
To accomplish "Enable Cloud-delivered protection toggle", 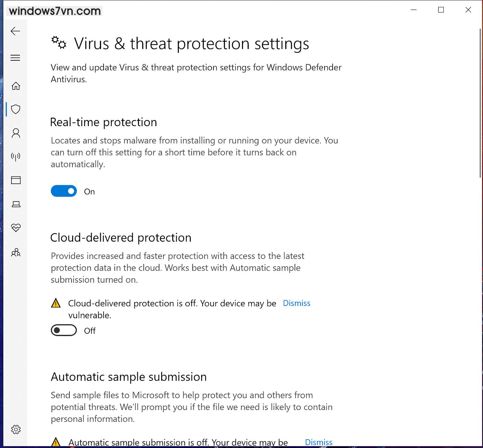I will click(64, 330).
